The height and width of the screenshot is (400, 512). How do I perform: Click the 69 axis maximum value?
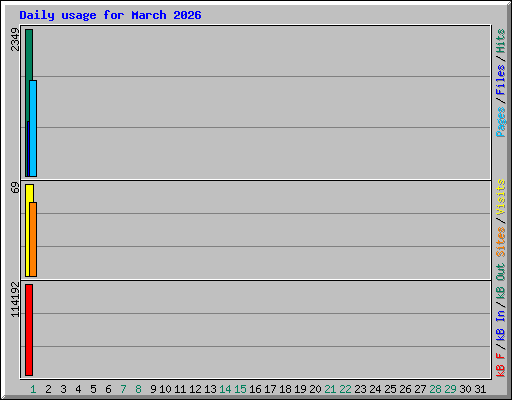click(15, 188)
